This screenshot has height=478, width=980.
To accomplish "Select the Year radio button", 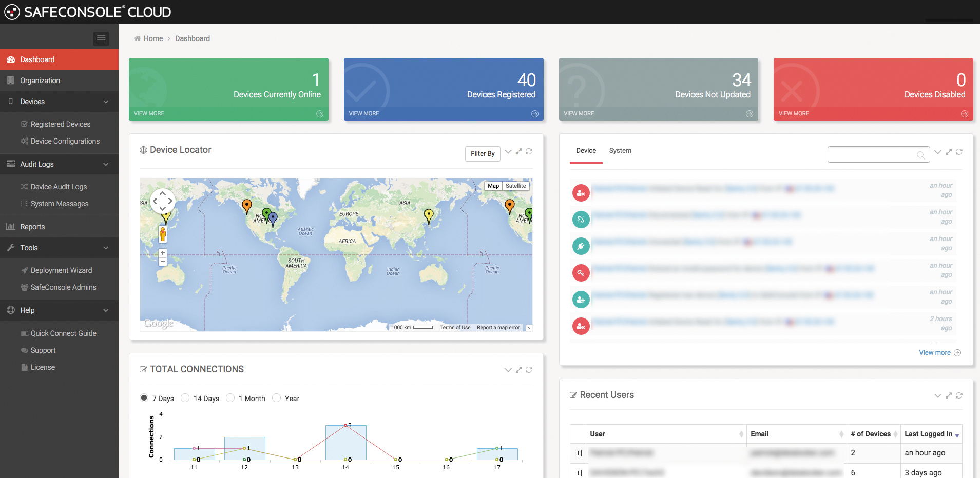I will tap(276, 398).
